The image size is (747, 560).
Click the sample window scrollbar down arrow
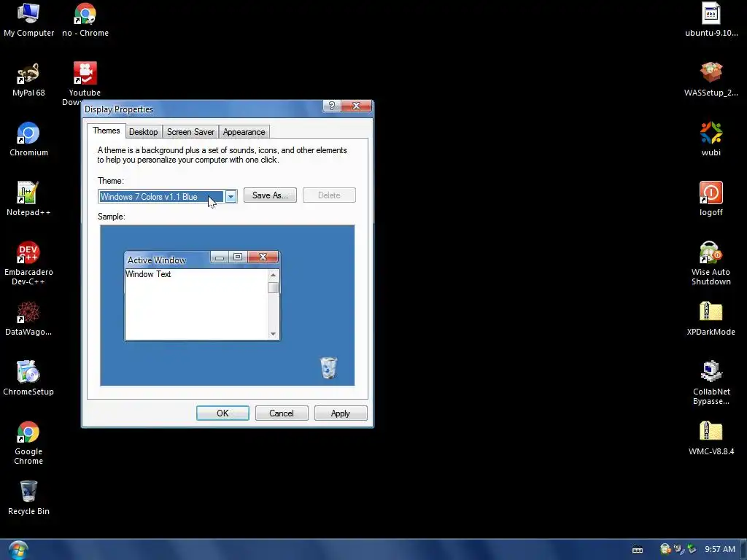point(273,334)
